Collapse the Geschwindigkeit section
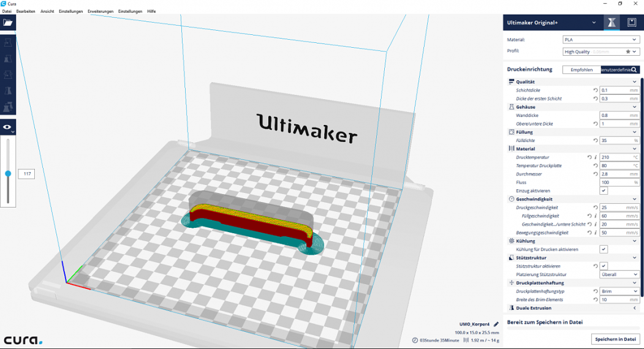The height and width of the screenshot is (349, 644). pos(573,199)
